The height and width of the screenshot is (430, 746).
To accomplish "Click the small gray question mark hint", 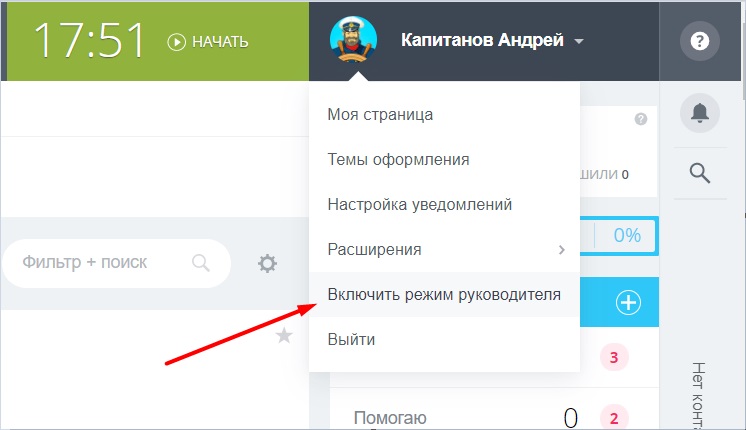I will (x=640, y=119).
